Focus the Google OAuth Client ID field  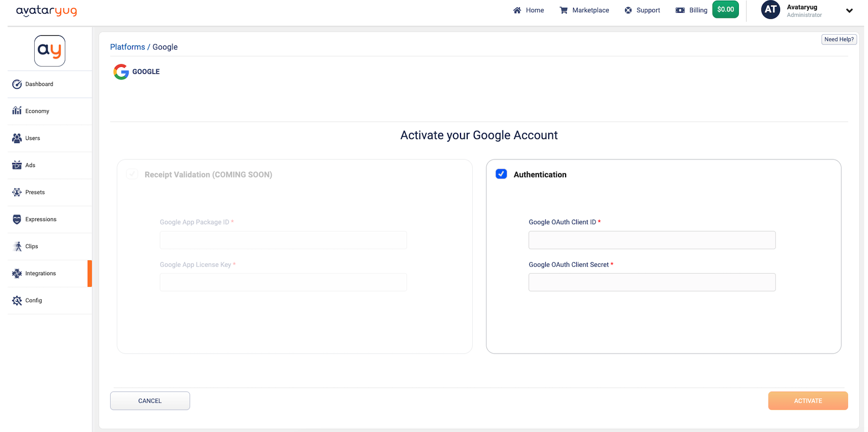pos(652,240)
